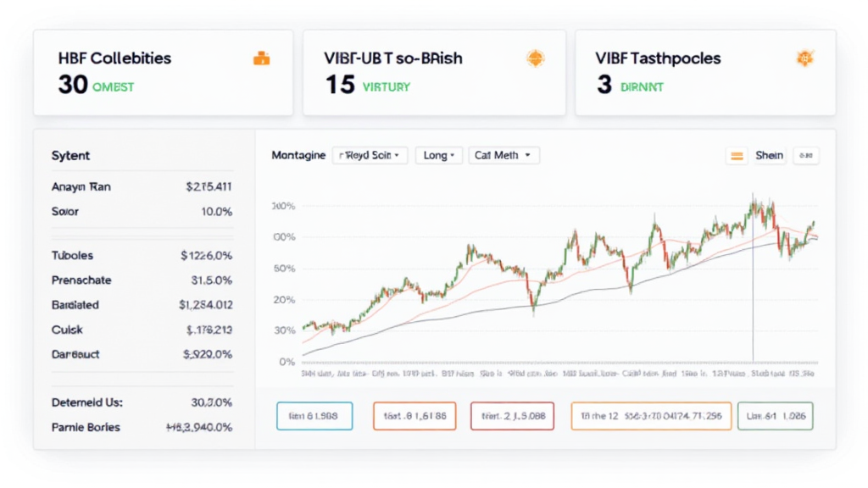The image size is (868, 488).
Task: Open the HBF Collebities summary card
Action: [x=163, y=72]
